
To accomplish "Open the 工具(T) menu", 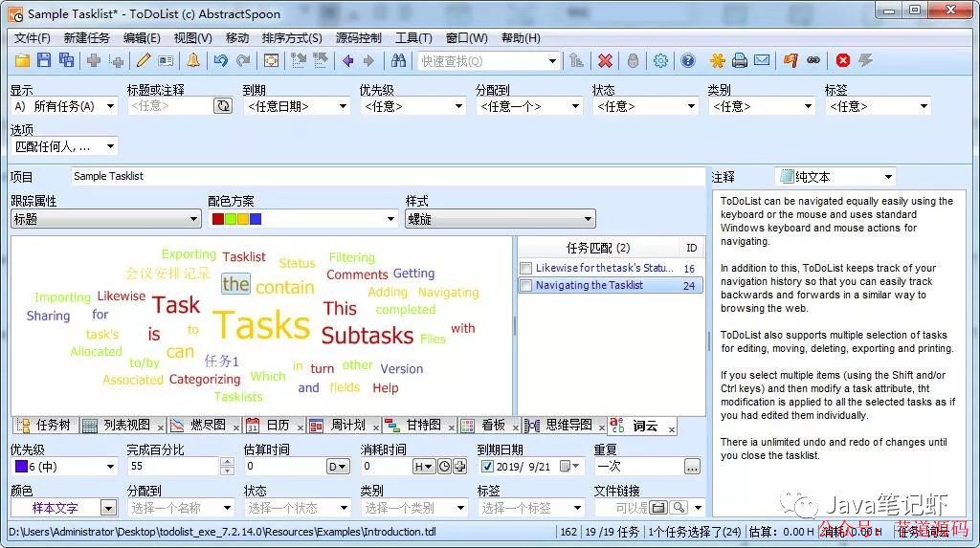I will click(413, 38).
